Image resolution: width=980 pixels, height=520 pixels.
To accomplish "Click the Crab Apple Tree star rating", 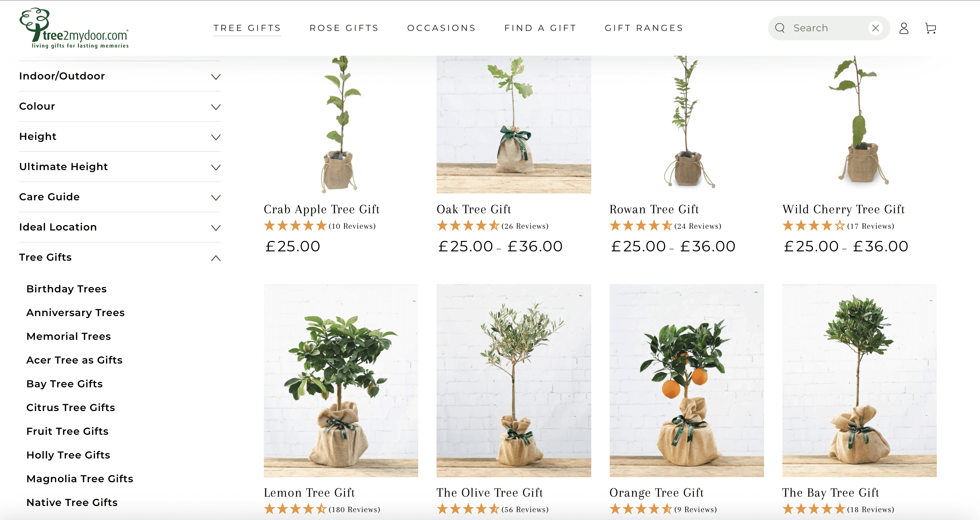I will tap(295, 226).
